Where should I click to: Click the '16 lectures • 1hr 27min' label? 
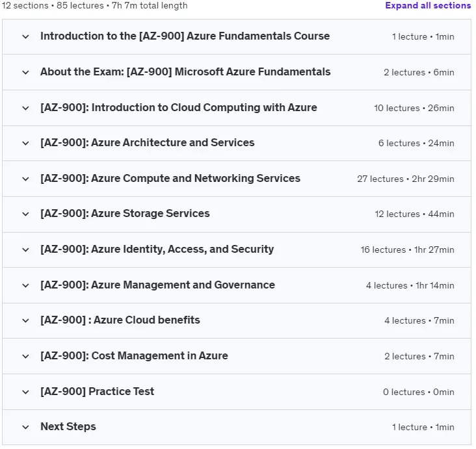tap(407, 250)
